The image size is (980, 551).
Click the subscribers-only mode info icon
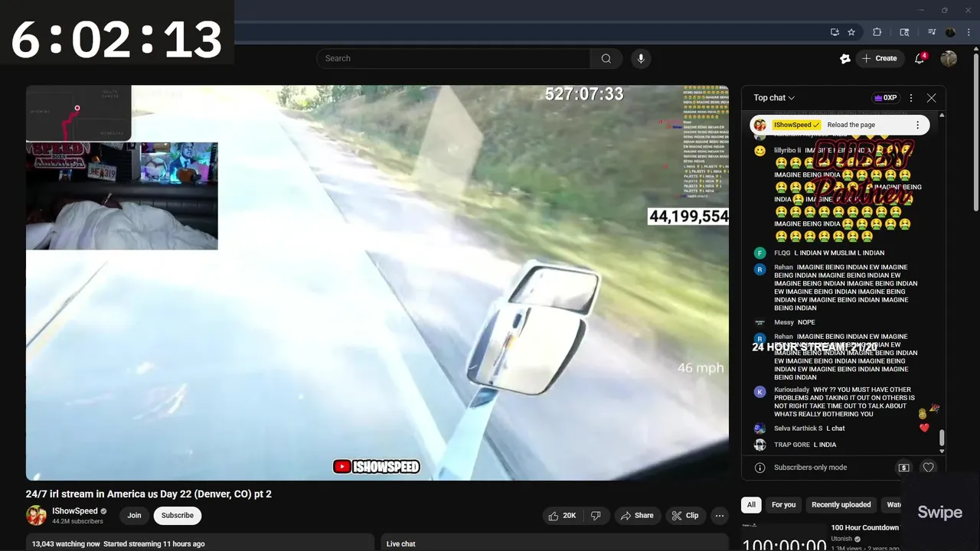pos(759,468)
